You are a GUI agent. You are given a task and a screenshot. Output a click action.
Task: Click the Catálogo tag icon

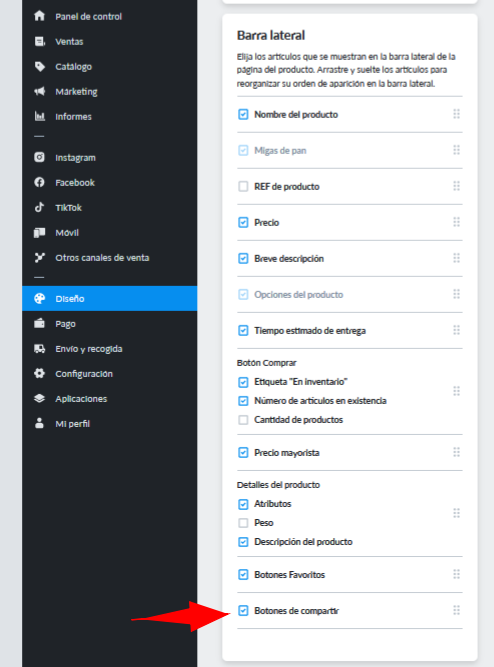pyautogui.click(x=40, y=66)
